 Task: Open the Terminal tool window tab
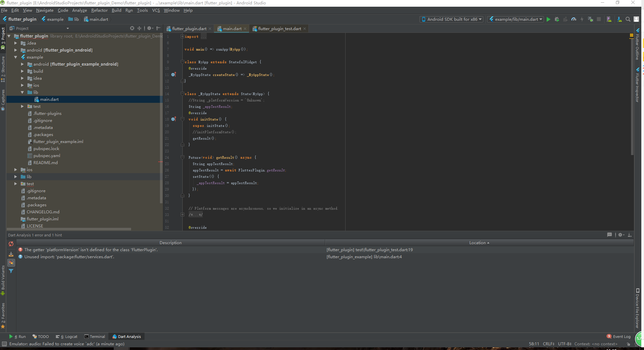click(x=95, y=336)
